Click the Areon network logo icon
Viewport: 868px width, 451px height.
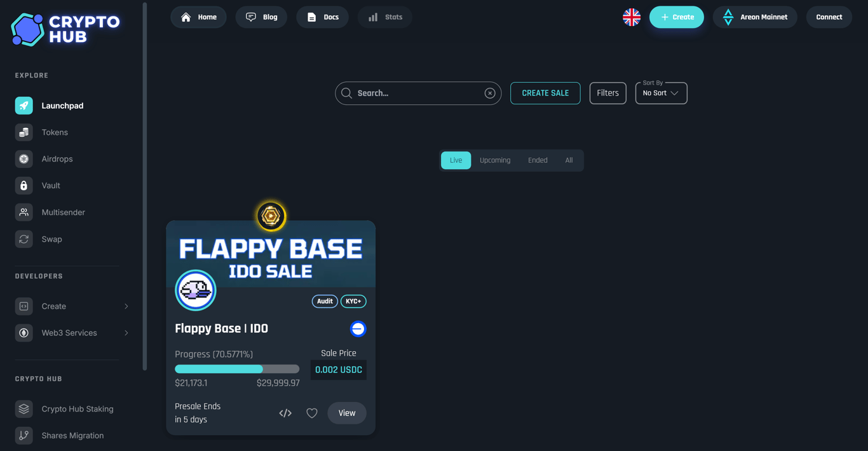(728, 17)
